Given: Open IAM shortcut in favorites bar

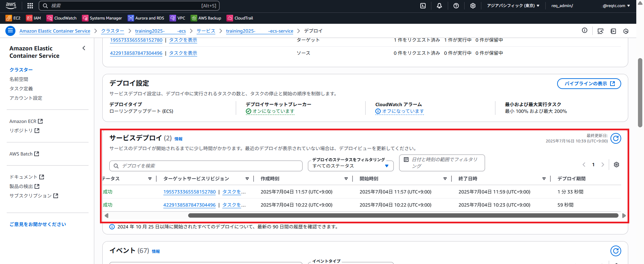Looking at the screenshot, I should pyautogui.click(x=34, y=18).
